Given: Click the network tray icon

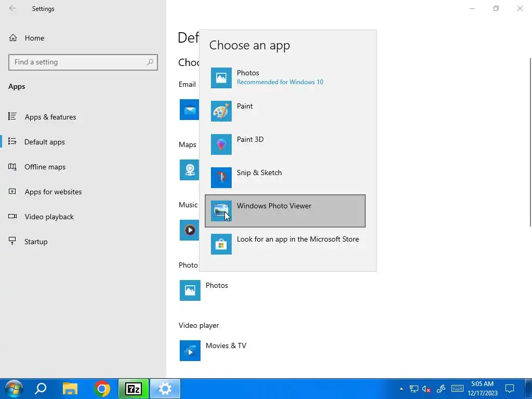Looking at the screenshot, I should pyautogui.click(x=414, y=389).
